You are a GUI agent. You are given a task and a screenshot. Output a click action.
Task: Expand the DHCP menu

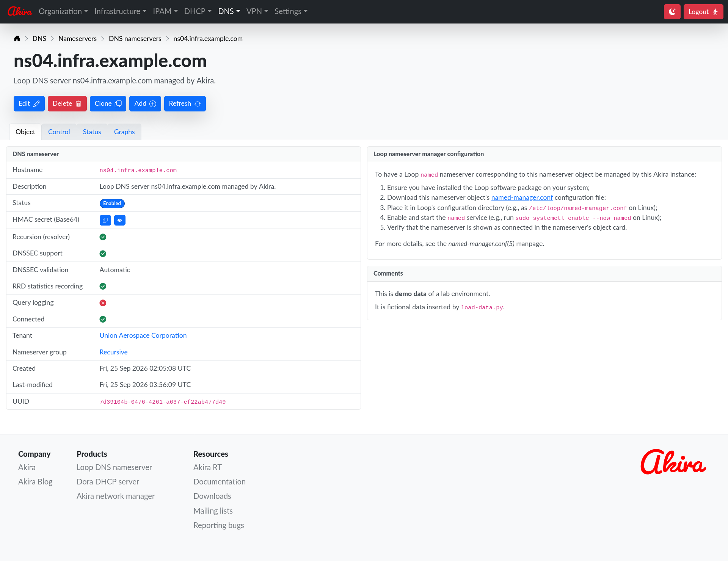tap(198, 11)
